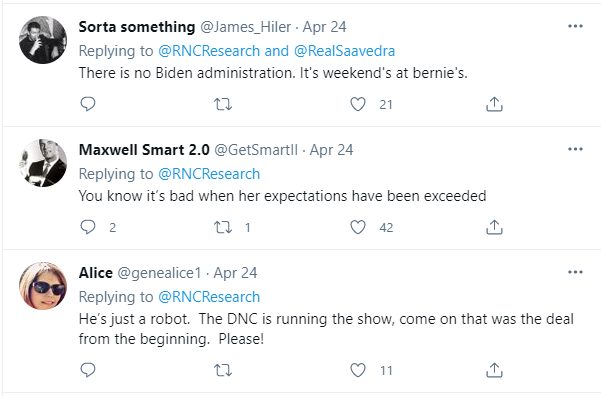View Alice's profile picture
Image resolution: width=601 pixels, height=396 pixels.
[x=43, y=286]
